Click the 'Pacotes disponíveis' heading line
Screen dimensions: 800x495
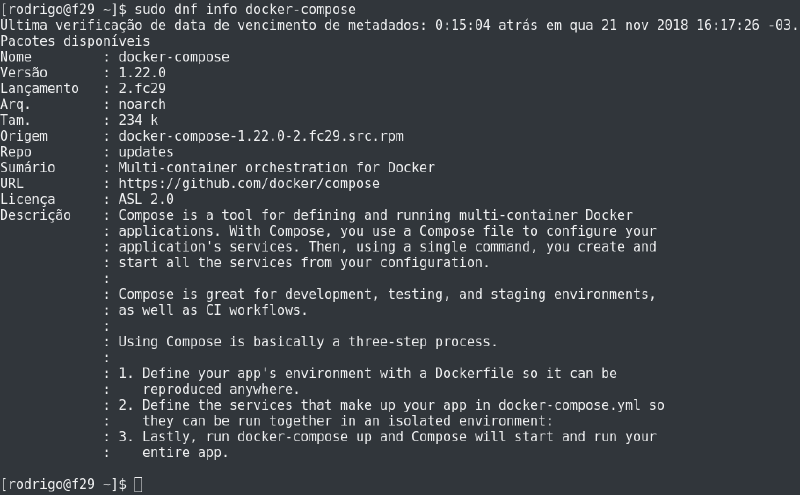coord(76,42)
